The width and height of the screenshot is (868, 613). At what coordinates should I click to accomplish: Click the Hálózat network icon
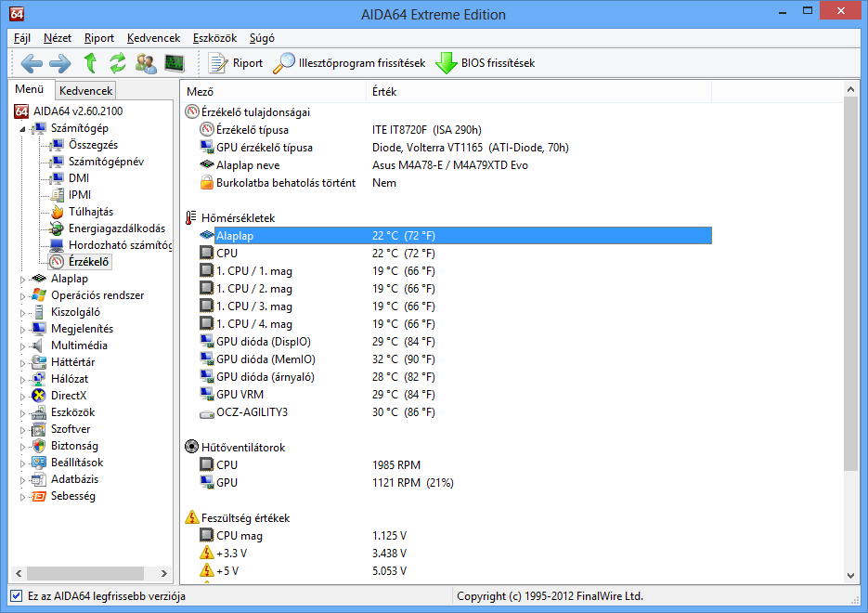pos(39,379)
